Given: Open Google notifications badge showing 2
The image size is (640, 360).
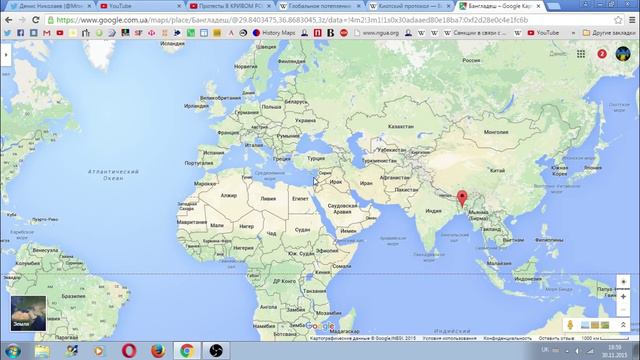Looking at the screenshot, I should [602, 53].
